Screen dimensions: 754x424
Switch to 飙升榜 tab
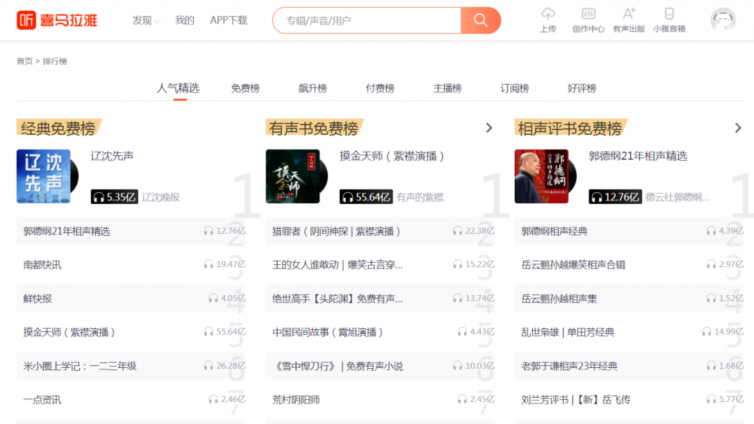click(313, 88)
